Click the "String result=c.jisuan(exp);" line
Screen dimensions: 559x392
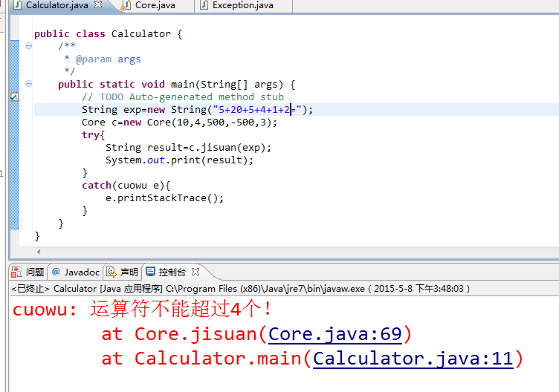click(x=188, y=148)
